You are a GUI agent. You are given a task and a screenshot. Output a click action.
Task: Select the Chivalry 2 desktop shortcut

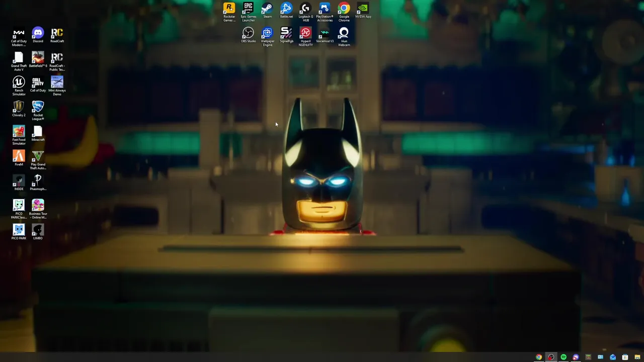point(19,109)
